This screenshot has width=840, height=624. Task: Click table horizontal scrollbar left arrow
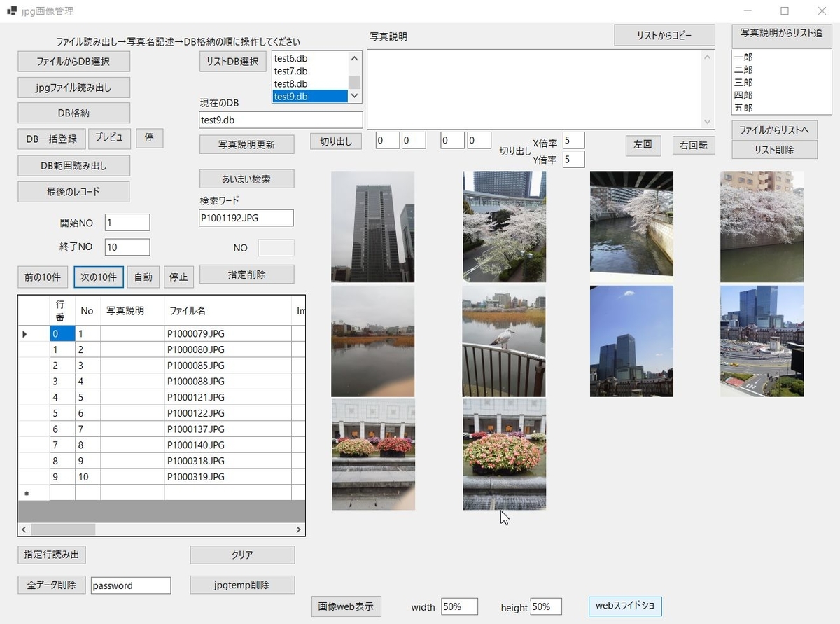tap(24, 529)
